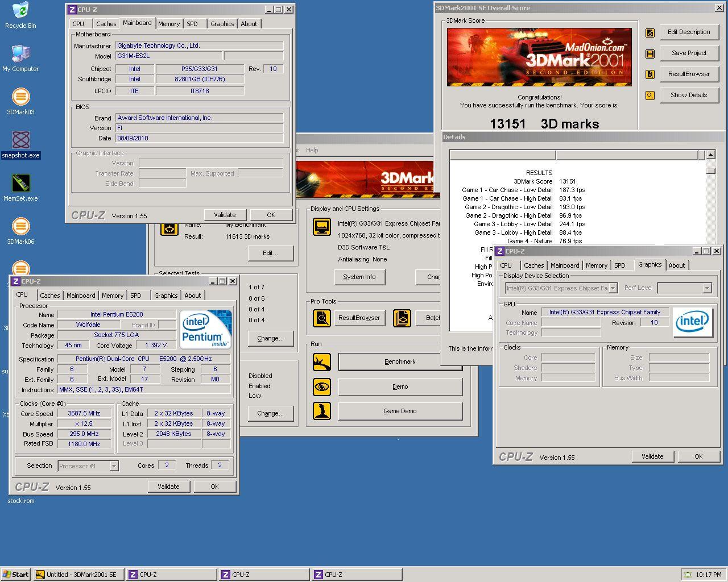Click the Rated FSB value 1180.0 MHz
728x582 pixels.
click(x=84, y=444)
